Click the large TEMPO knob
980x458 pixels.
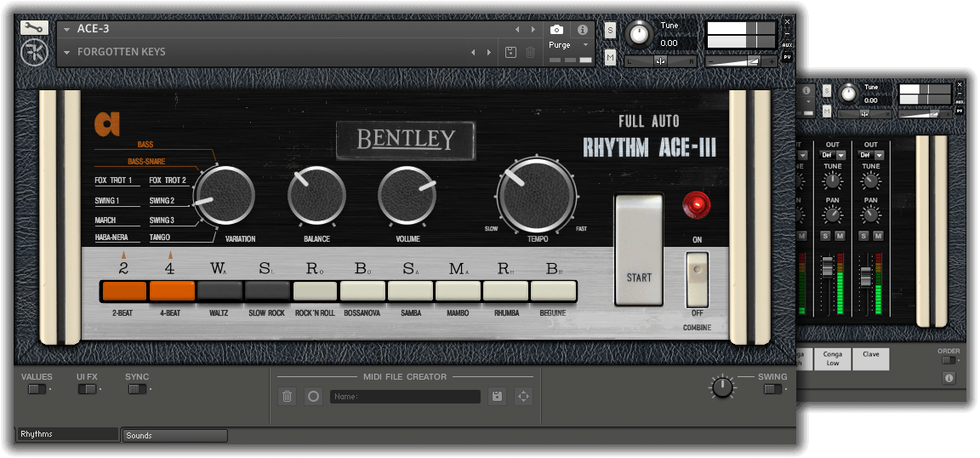pos(537,195)
